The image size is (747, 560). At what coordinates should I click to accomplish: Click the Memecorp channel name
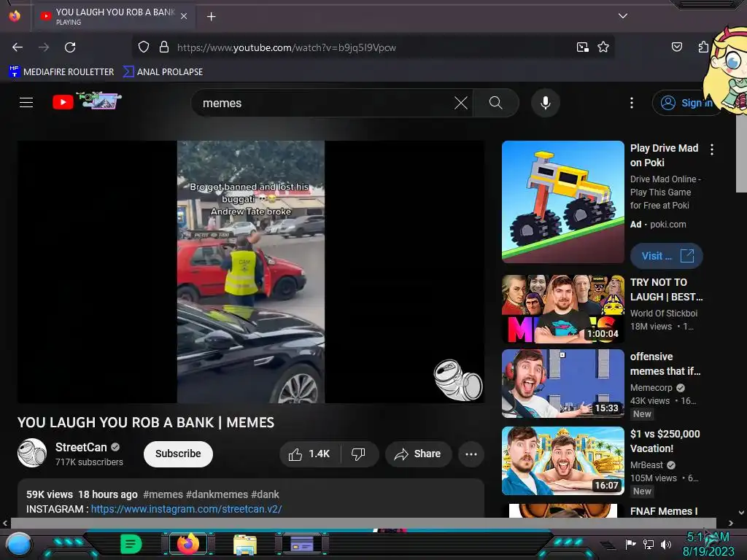pyautogui.click(x=651, y=388)
